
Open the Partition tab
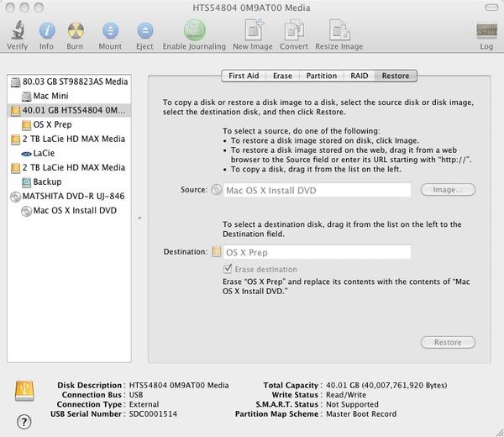(x=322, y=76)
